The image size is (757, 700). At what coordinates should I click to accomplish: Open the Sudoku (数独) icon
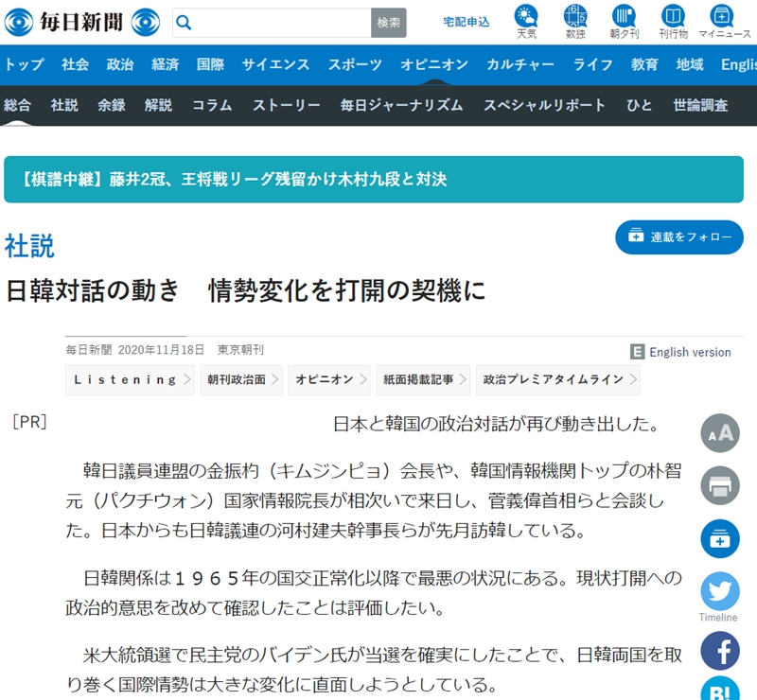(575, 17)
